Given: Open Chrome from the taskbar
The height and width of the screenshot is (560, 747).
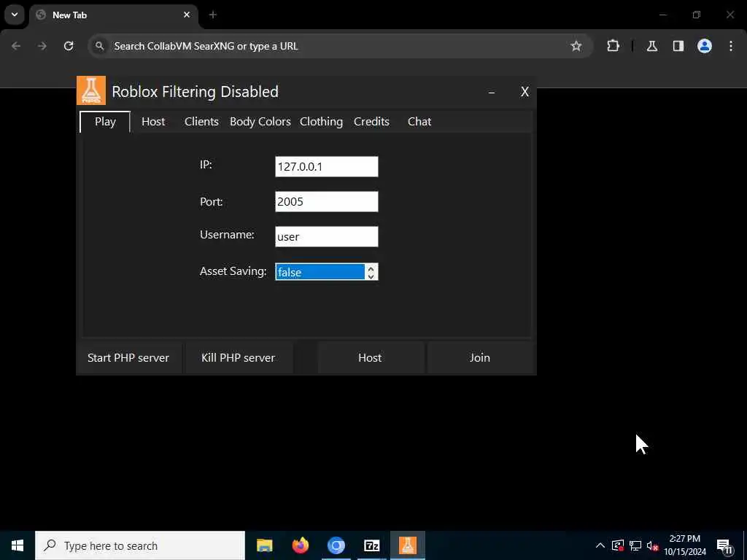Looking at the screenshot, I should tap(336, 545).
